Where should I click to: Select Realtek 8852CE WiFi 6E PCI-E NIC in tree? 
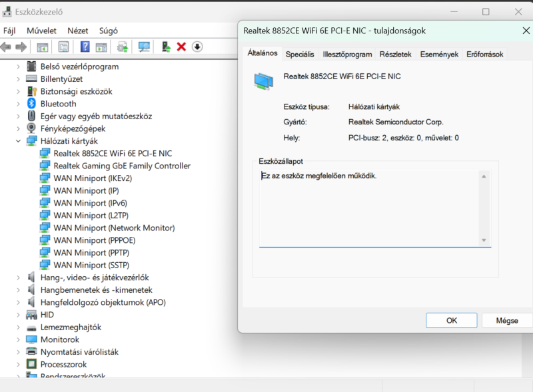113,153
